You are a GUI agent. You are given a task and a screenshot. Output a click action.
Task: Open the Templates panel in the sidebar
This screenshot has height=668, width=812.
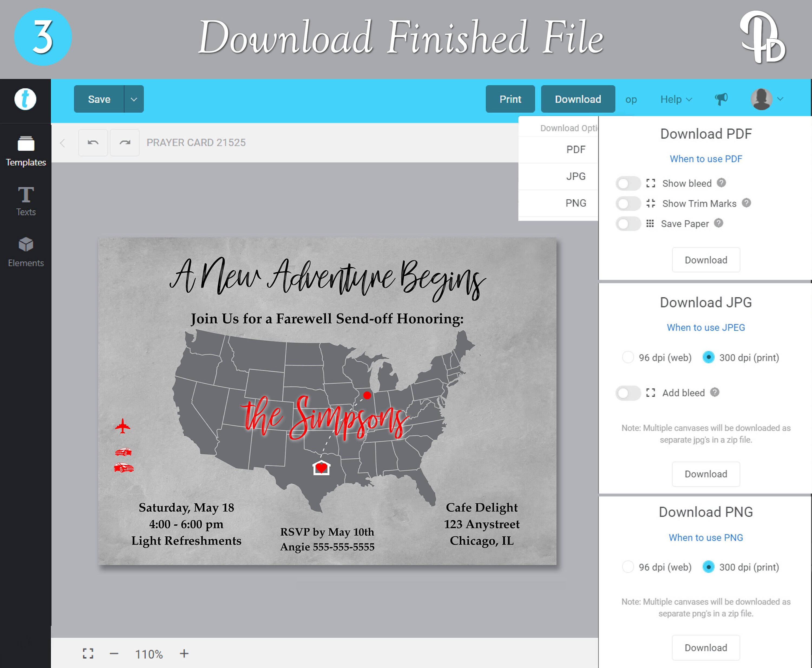pos(26,151)
